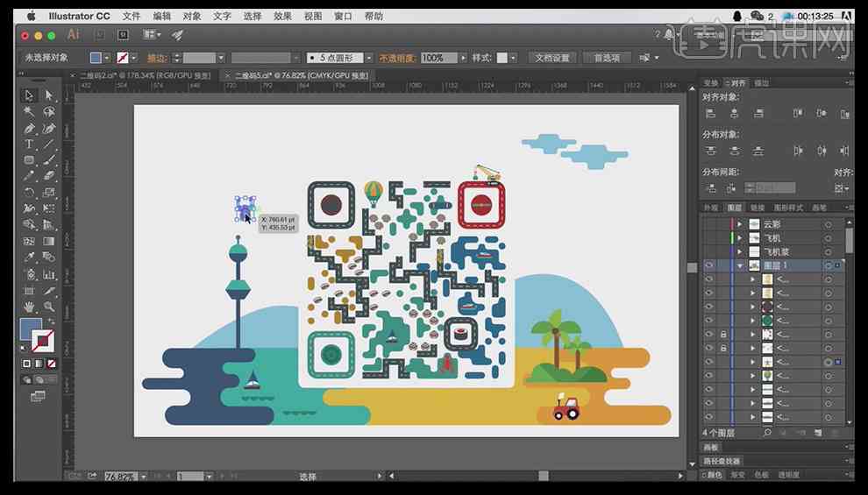The image size is (868, 495).
Task: Click the GPU performance rocket icon
Action: click(x=177, y=35)
